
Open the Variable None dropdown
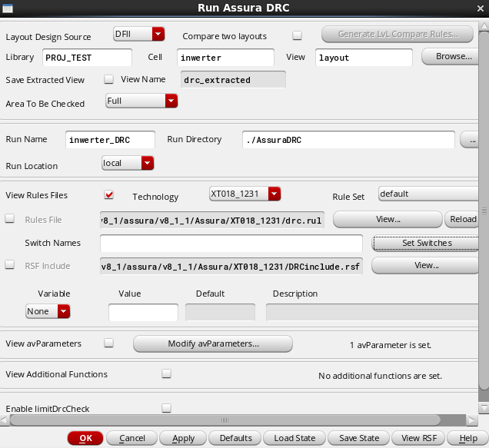(48, 311)
